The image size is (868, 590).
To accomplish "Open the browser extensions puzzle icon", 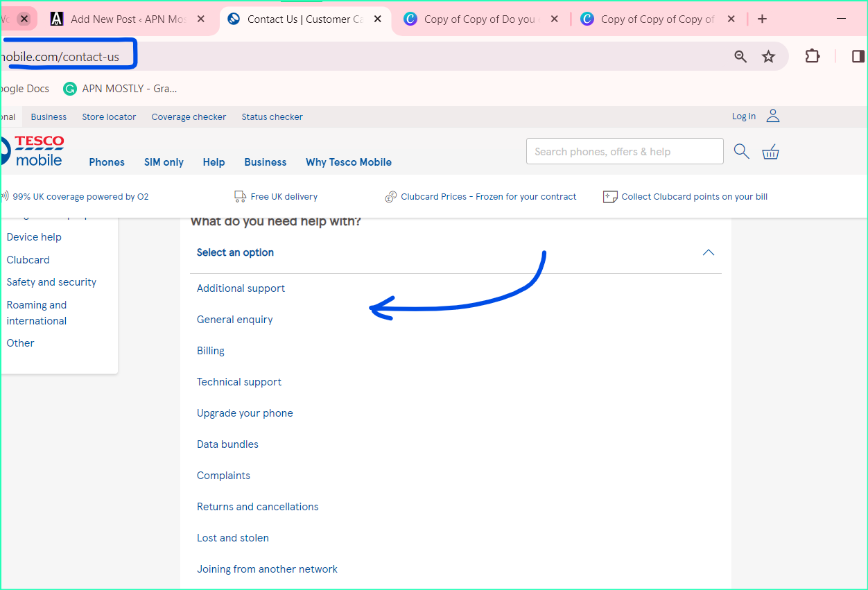I will 812,56.
